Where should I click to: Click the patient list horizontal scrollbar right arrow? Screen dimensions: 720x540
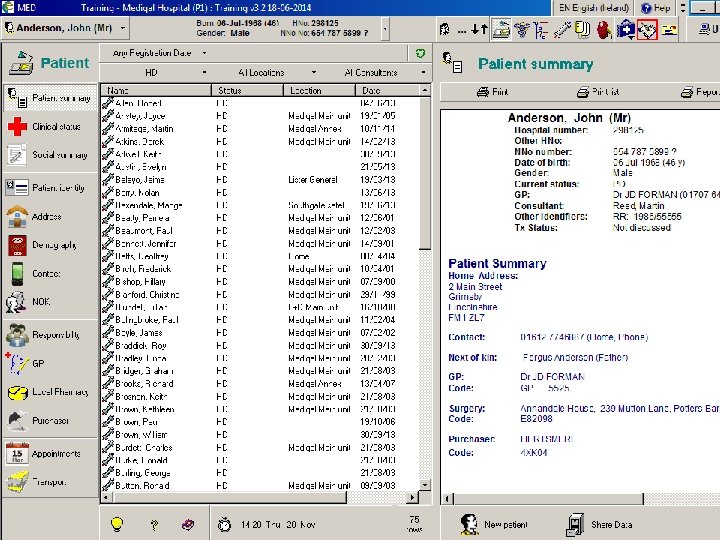pyautogui.click(x=412, y=497)
